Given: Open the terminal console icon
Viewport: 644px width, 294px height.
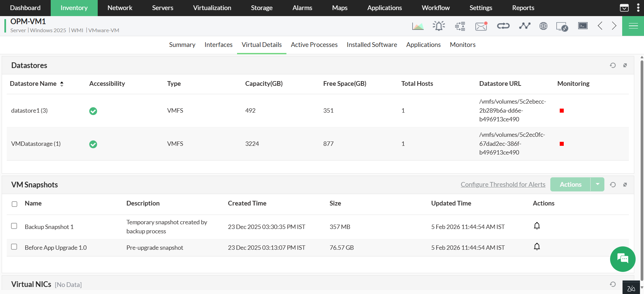Looking at the screenshot, I should [583, 26].
